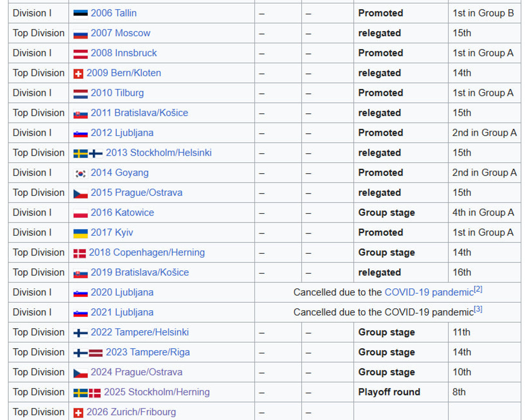
Task: Click the Poland flag beside 2016 Katowice
Action: tap(80, 213)
